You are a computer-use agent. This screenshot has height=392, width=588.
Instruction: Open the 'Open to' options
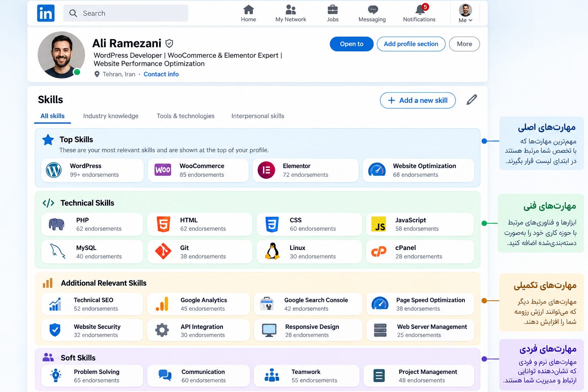(x=352, y=44)
